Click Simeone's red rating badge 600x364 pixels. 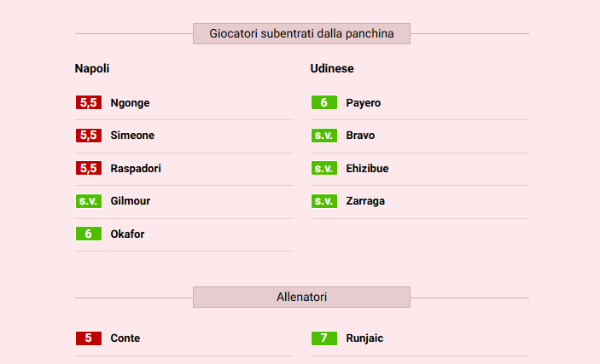[x=89, y=136]
